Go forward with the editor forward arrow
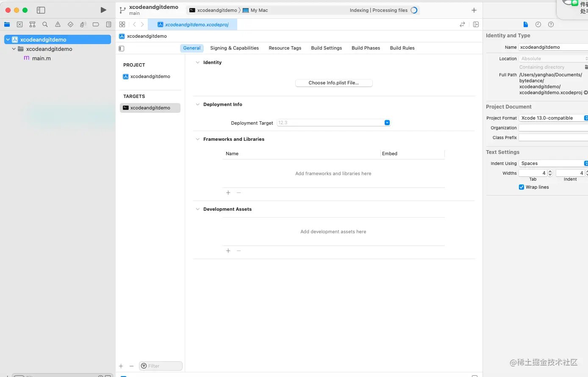Image resolution: width=588 pixels, height=377 pixels. pyautogui.click(x=142, y=25)
